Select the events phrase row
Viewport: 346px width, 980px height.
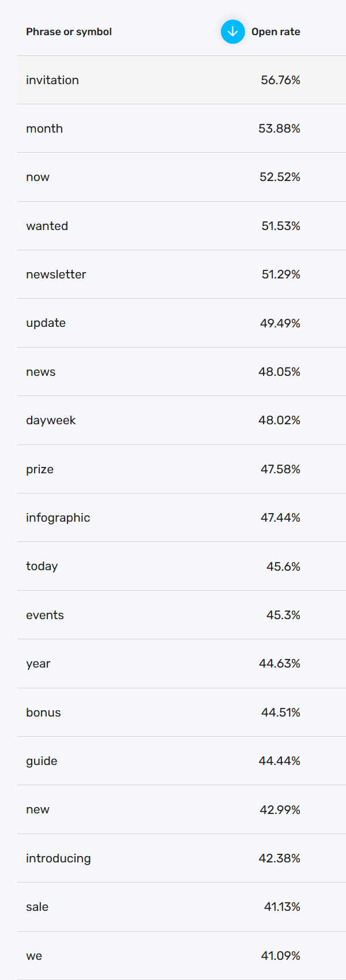coord(182,615)
